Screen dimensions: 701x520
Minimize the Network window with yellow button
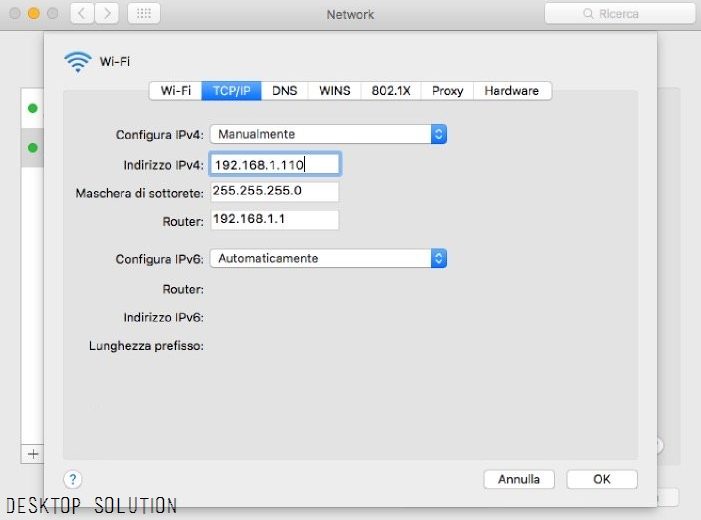(x=34, y=13)
